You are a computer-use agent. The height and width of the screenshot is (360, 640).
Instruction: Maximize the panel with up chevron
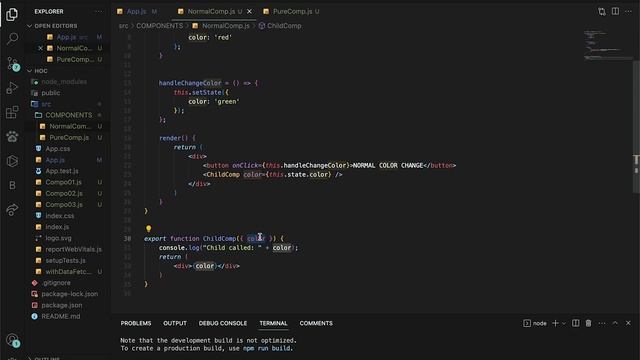coord(615,323)
